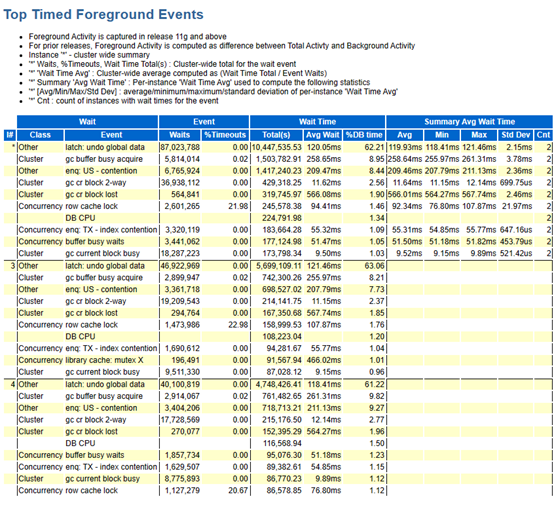This screenshot has height=505, width=554.
Task: Click the 'Cnt : count of instances' note
Action: pos(123,101)
